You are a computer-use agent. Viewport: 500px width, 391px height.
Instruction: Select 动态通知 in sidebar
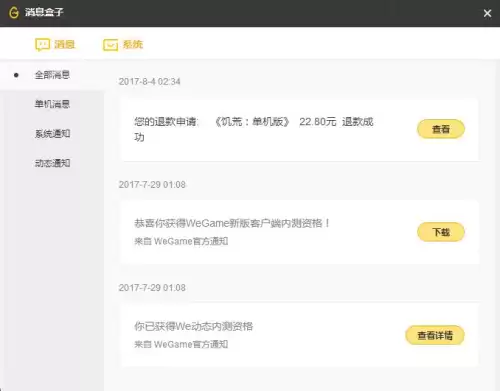tap(52, 163)
